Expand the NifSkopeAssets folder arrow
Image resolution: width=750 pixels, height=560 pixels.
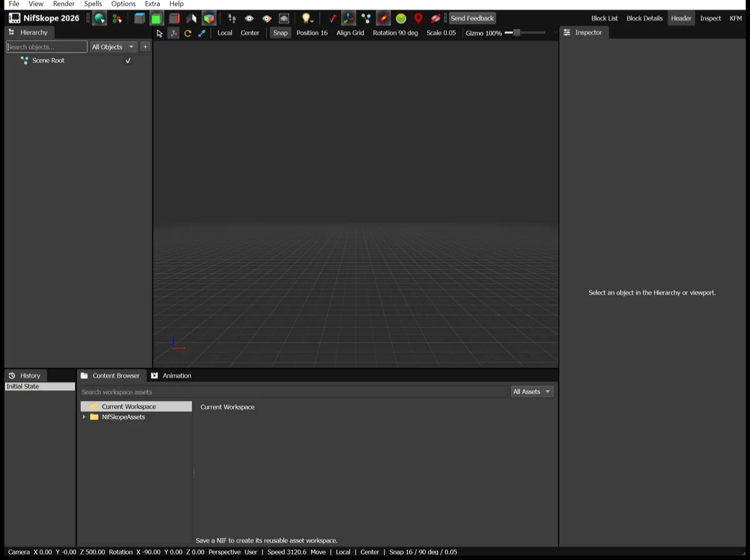pos(84,417)
